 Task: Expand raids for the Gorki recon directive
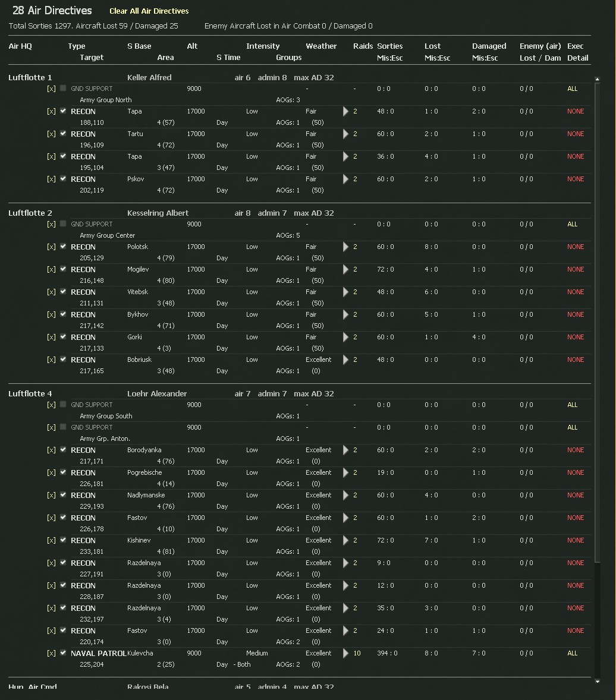pyautogui.click(x=345, y=338)
